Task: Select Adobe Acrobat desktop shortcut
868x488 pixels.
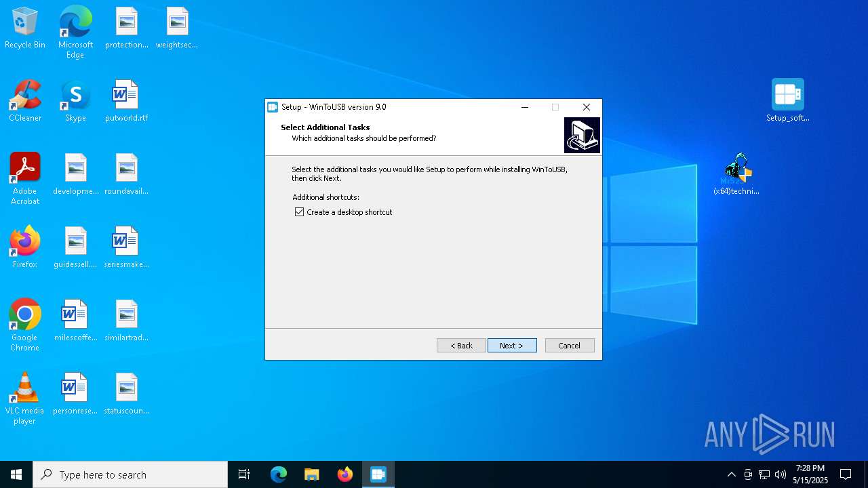Action: click(x=25, y=179)
